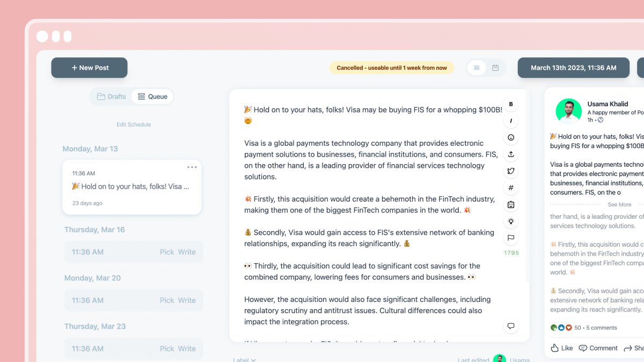Switch to the Queue tab
Viewport: 644px width, 362px height.
pyautogui.click(x=152, y=97)
